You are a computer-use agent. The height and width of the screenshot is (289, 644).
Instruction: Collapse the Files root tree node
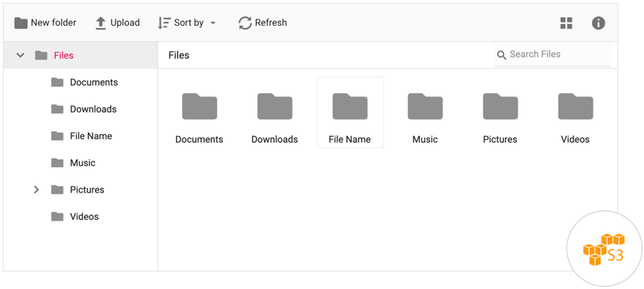click(20, 55)
